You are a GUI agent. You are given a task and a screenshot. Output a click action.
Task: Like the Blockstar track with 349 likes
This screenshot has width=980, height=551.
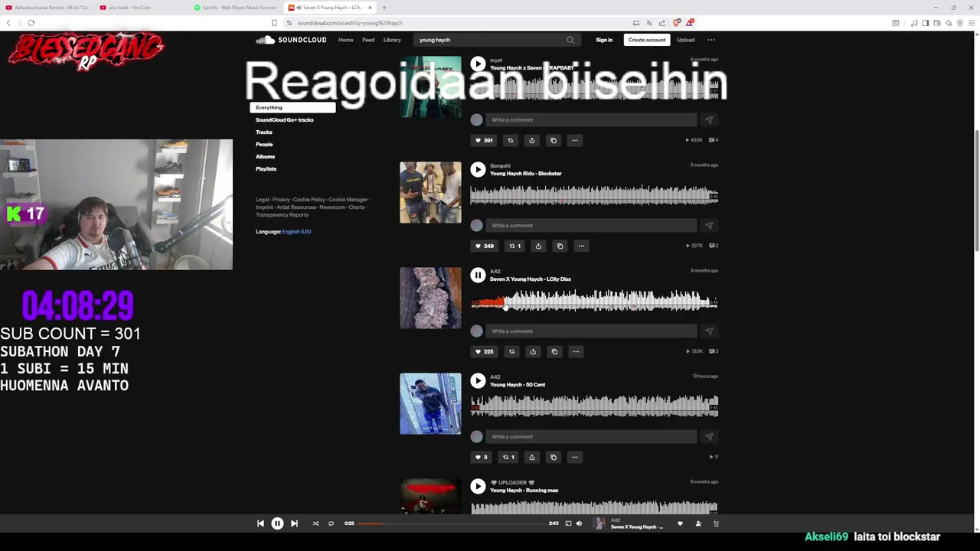(484, 246)
